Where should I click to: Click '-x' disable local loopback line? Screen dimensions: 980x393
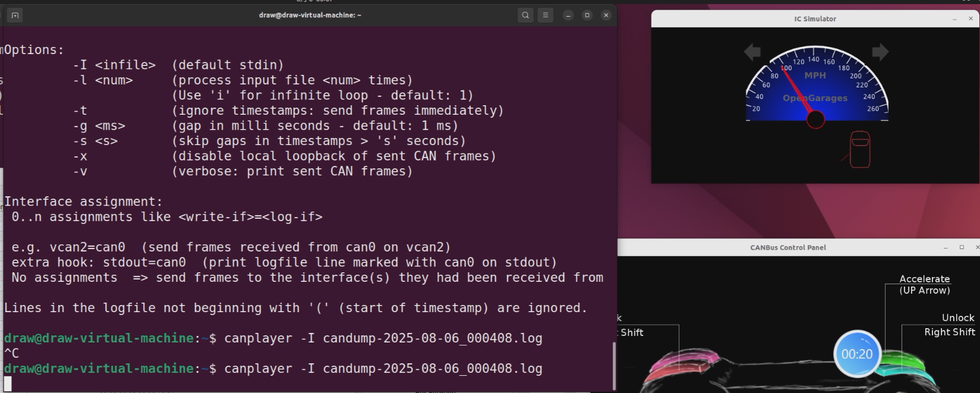pos(284,156)
